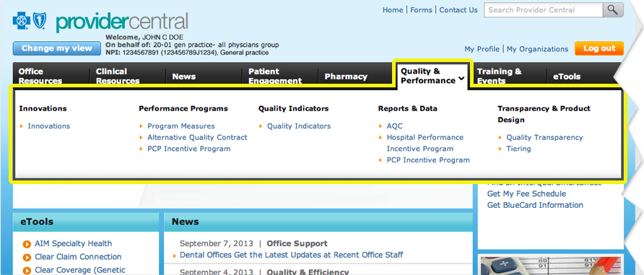Focus the Search Provider Central field

[x=544, y=10]
